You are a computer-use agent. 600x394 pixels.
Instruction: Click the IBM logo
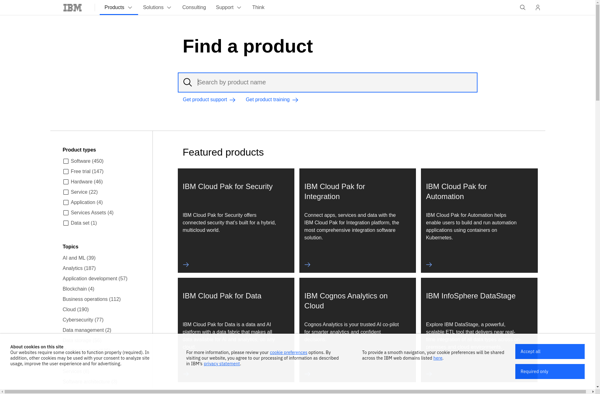click(72, 8)
